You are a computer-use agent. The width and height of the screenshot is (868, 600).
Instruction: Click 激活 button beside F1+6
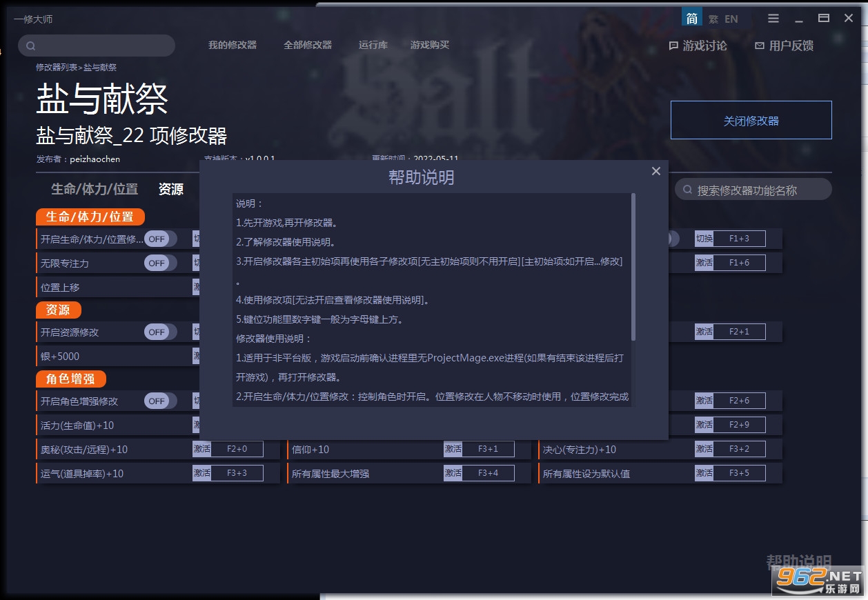pos(704,263)
